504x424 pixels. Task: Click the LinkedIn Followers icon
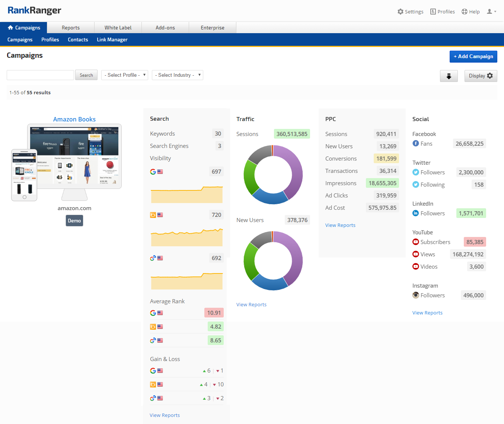[x=416, y=213]
